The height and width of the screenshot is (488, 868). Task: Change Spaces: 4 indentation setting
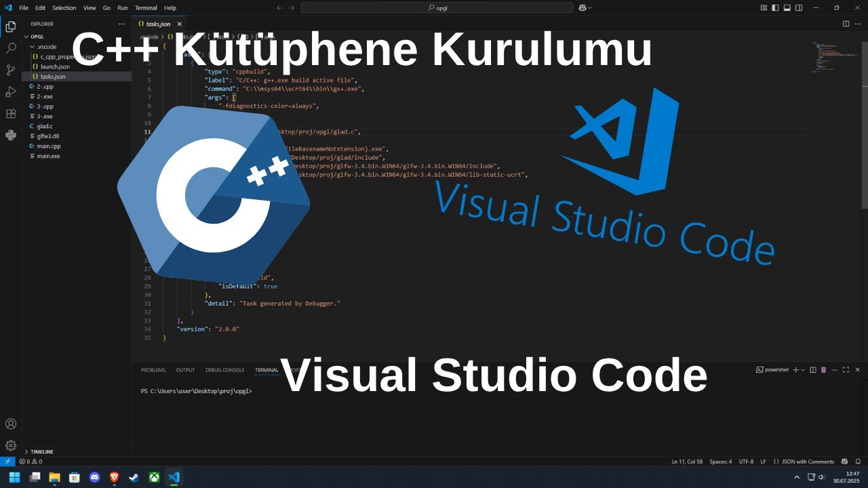(720, 462)
